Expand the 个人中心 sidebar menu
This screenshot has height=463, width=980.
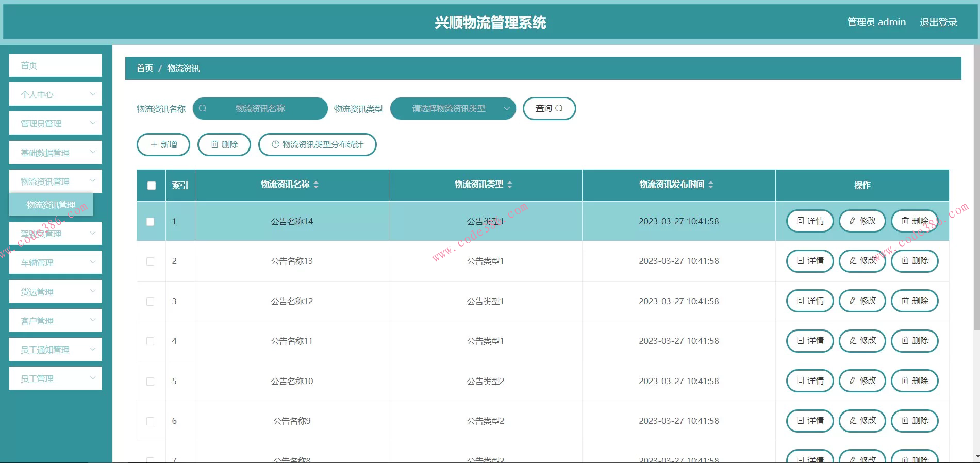[56, 94]
